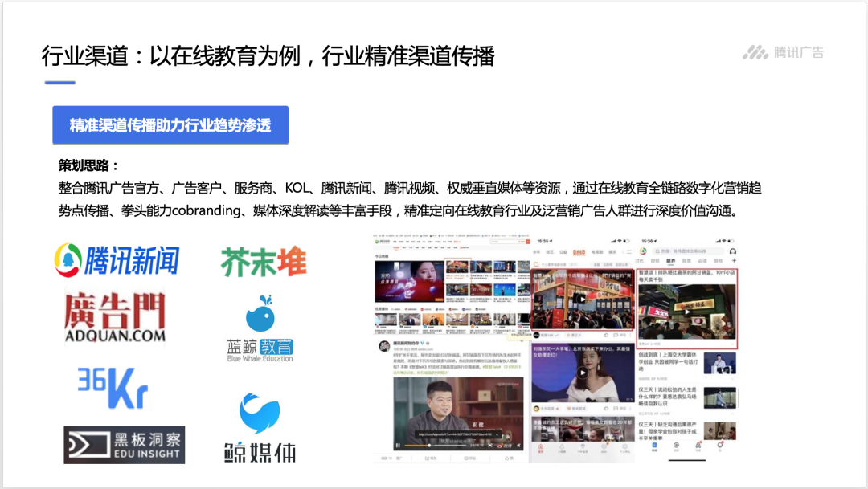868x489 pixels.
Task: Tap the home icon in the middle phone bottom bar
Action: [541, 448]
